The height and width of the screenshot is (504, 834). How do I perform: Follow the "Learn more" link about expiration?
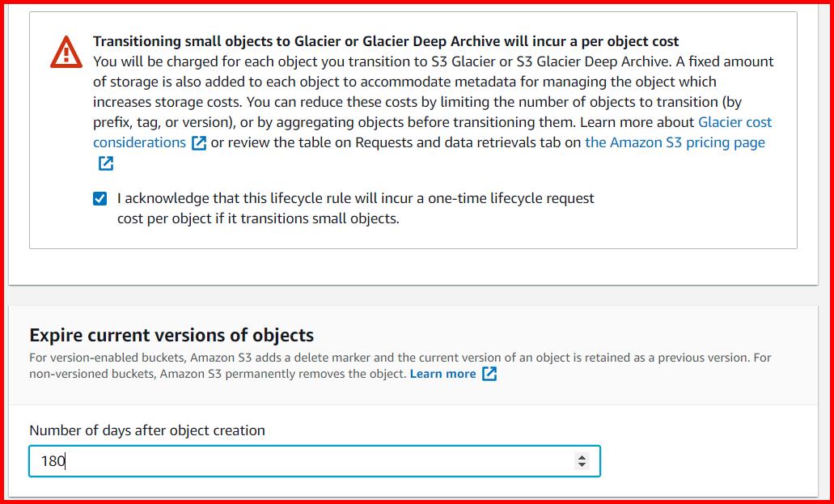[443, 374]
